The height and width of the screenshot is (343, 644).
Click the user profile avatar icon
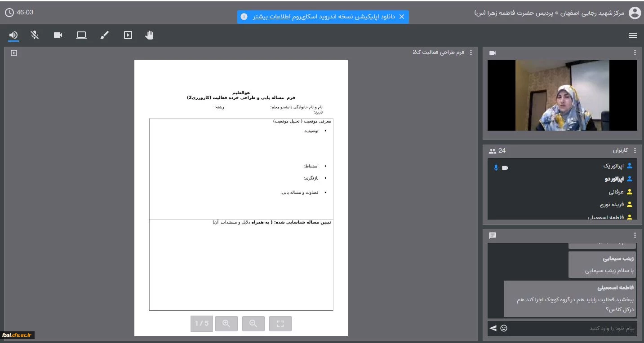635,13
